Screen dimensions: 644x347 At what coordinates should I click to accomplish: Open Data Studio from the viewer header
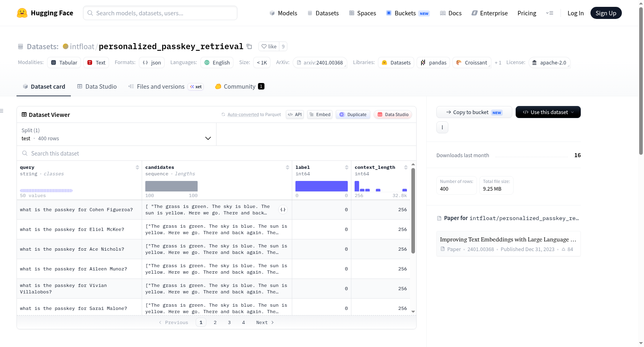393,114
